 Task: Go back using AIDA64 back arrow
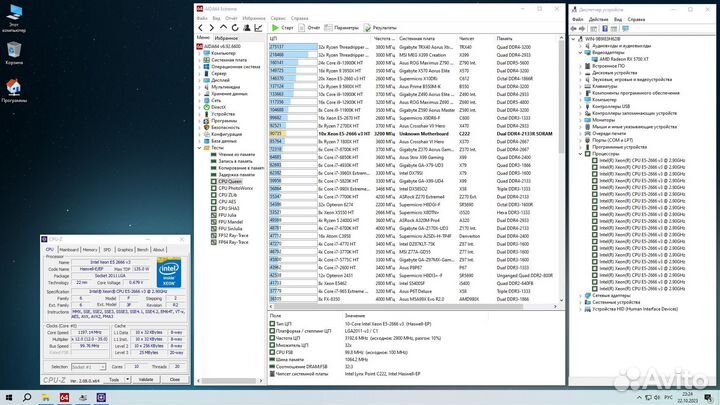point(201,28)
